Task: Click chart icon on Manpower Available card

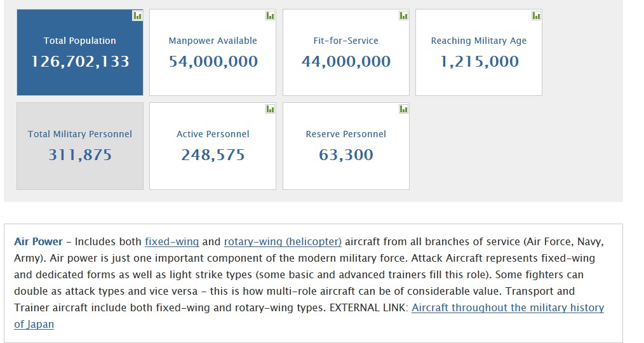Action: pyautogui.click(x=270, y=16)
